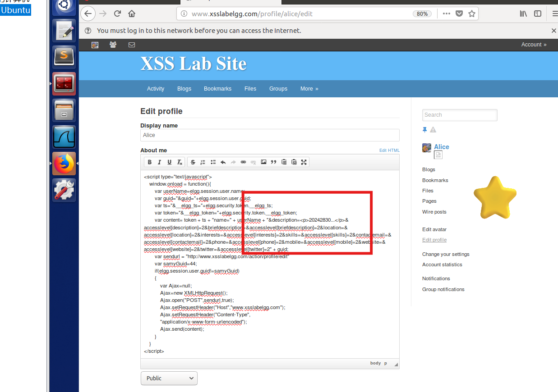Click the remove format icon
558x392 pixels.
click(180, 162)
